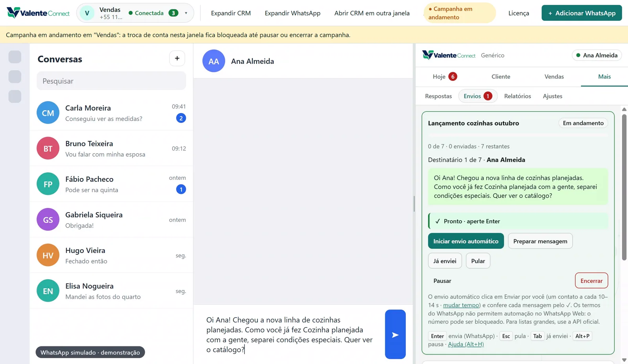Open the Vendas tab in CRM panel
628x364 pixels.
pos(554,76)
